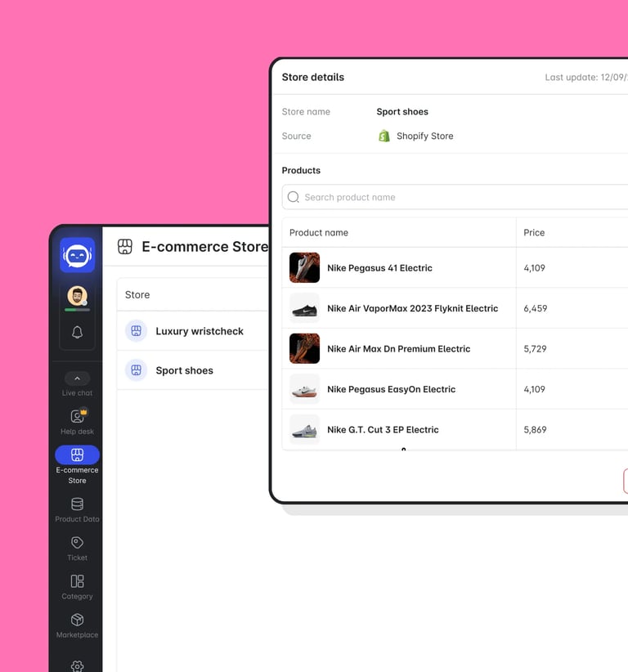Open the user avatar profile
Viewport: 628px width, 672px height.
pos(77,296)
